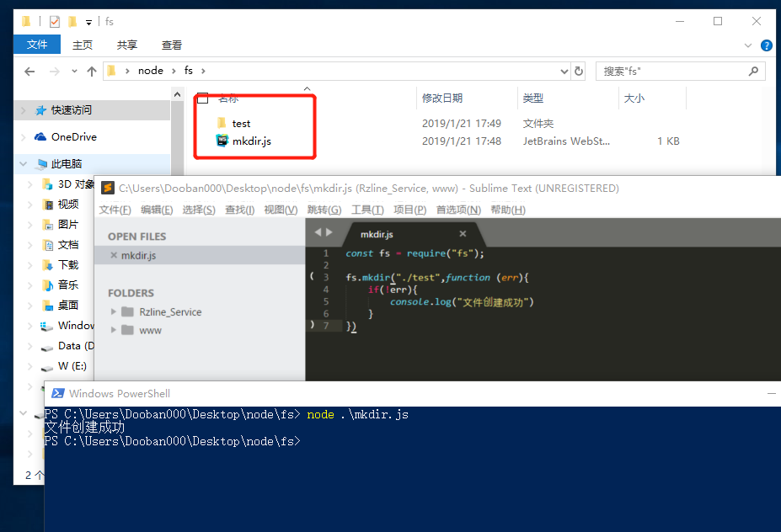Open Sublime 工具(T) menu

pos(367,210)
